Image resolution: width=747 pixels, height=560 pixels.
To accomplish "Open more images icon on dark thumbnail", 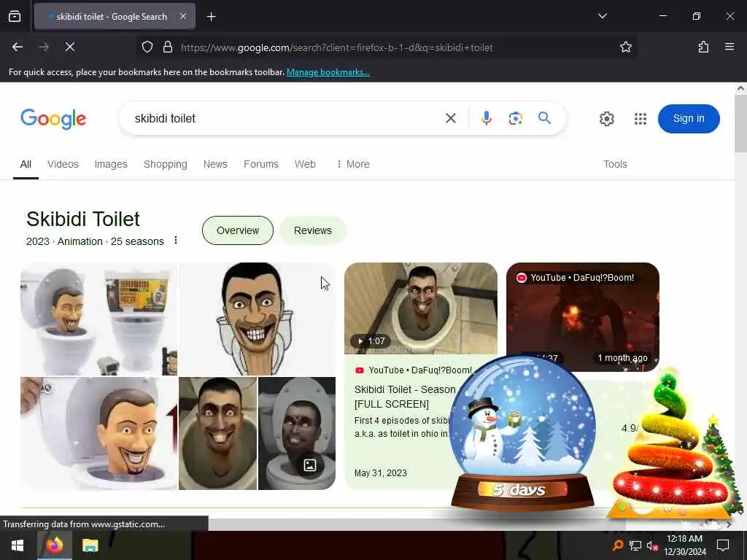I will tap(310, 465).
